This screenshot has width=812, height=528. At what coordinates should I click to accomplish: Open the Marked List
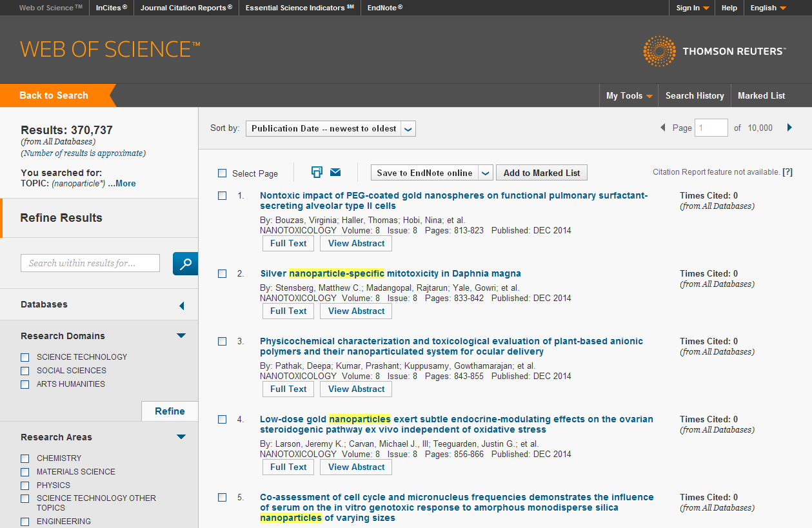tap(762, 95)
